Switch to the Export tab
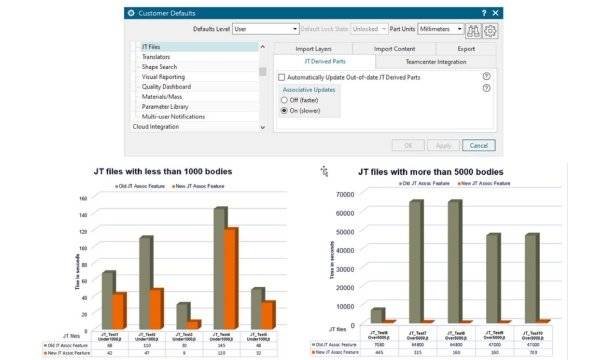600x360 pixels. (466, 49)
